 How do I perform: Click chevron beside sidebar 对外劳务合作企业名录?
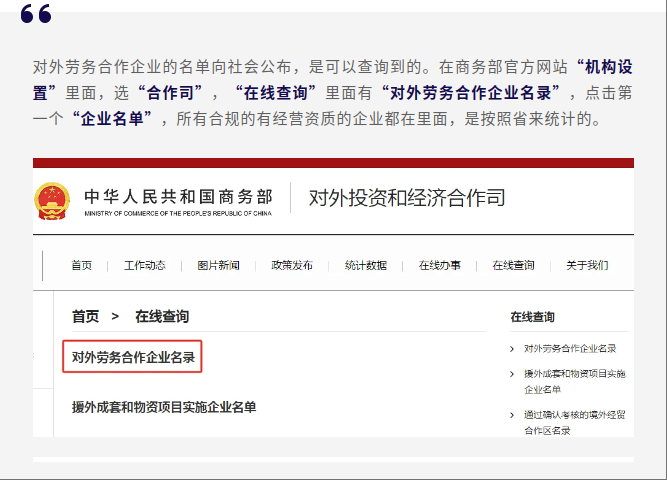coord(512,349)
